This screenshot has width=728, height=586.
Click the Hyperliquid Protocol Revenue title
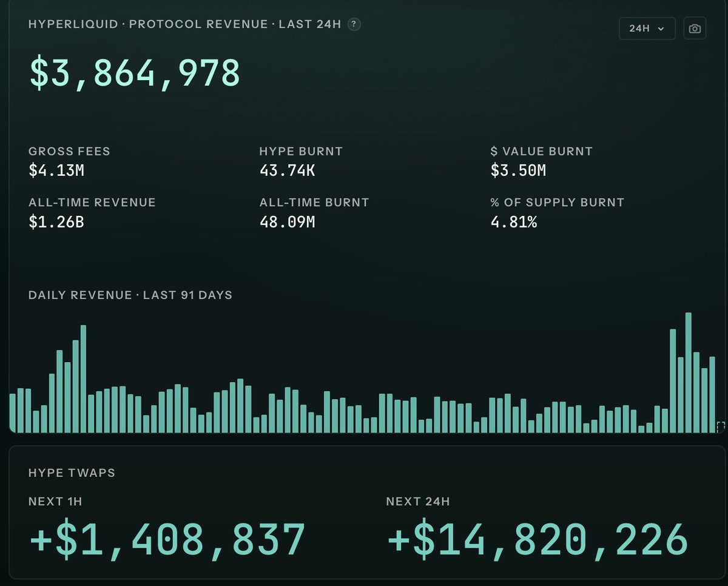tap(184, 24)
